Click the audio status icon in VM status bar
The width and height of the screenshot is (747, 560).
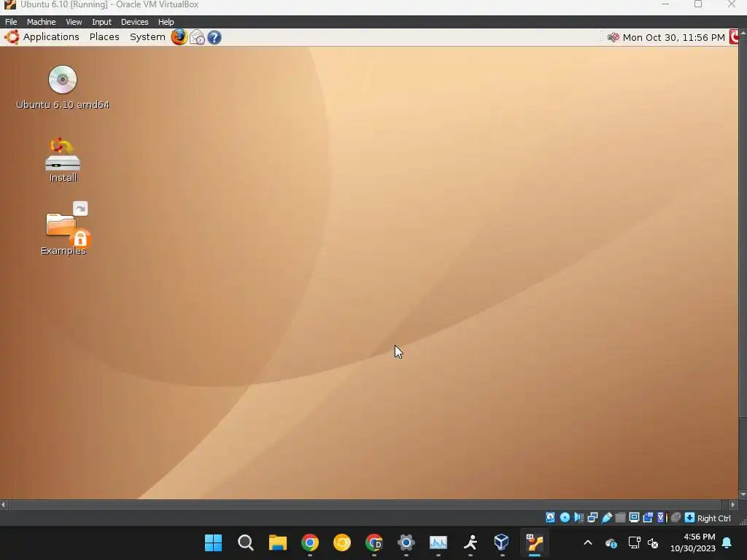[578, 518]
